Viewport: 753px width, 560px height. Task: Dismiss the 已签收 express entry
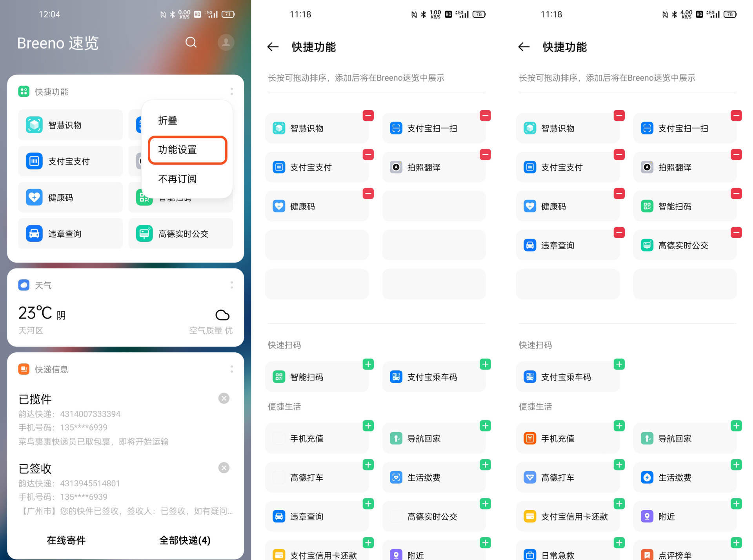[x=224, y=468]
